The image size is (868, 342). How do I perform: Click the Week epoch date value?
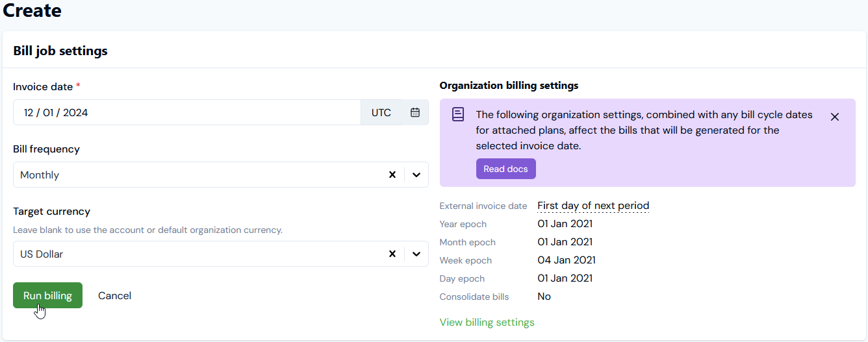tap(566, 260)
